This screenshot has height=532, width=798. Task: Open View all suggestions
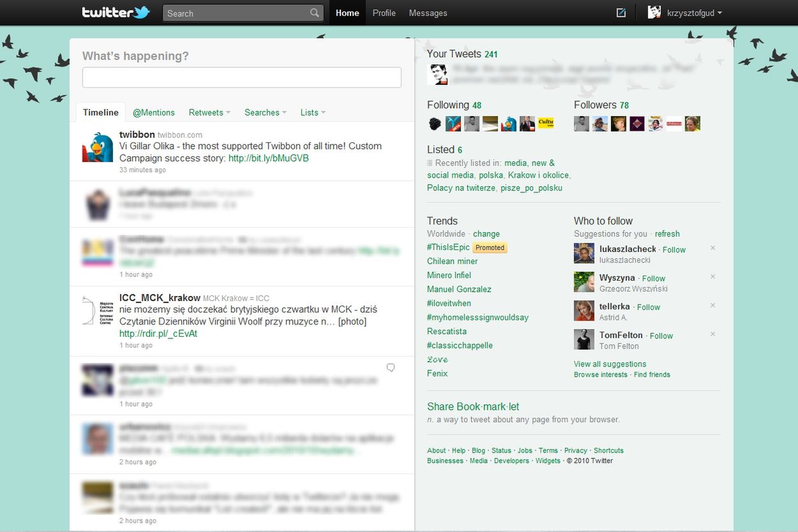610,364
